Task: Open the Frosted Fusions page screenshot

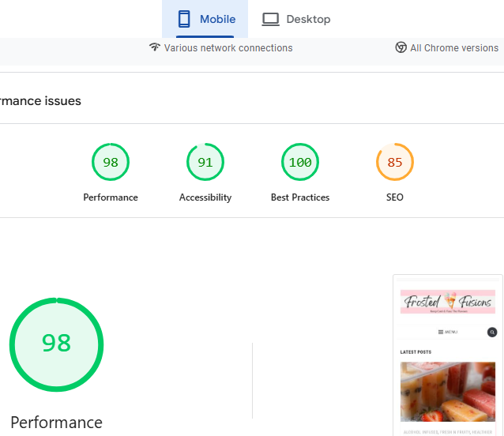Action: [x=448, y=355]
